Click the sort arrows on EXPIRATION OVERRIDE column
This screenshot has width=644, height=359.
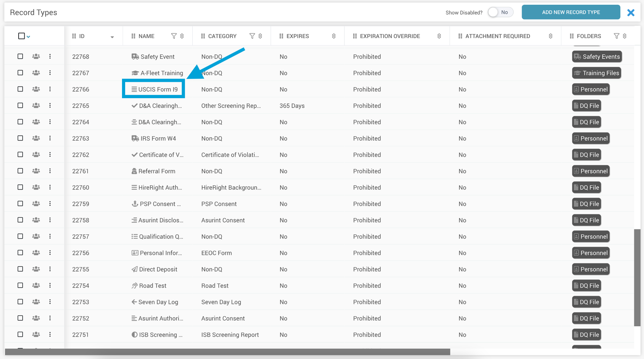point(439,36)
